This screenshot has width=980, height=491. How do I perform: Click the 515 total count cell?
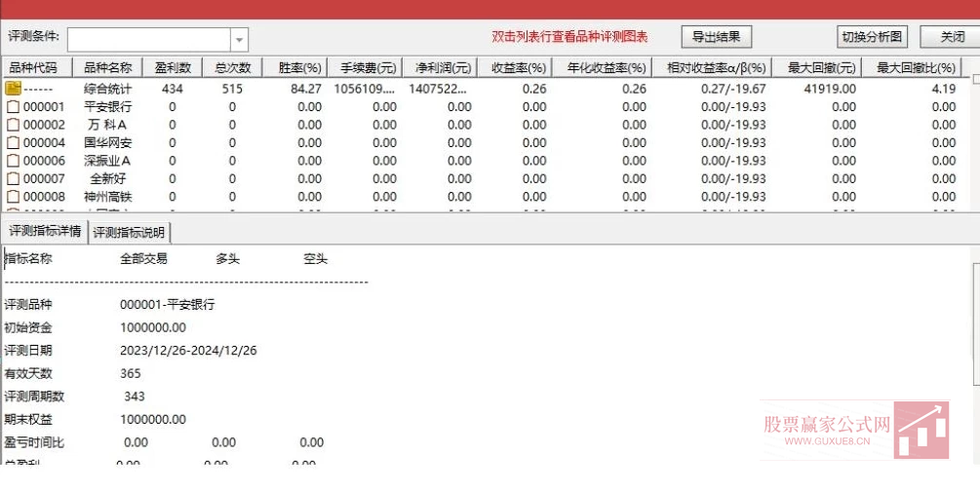point(232,89)
